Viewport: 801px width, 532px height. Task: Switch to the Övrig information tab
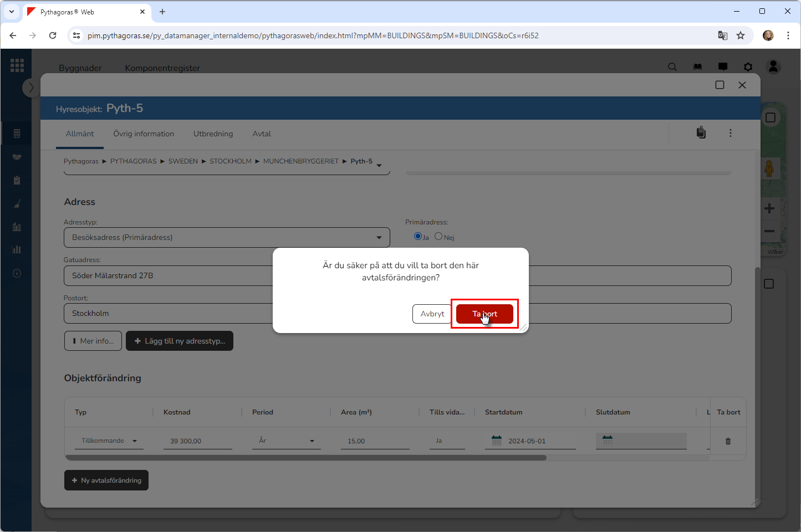coord(144,134)
